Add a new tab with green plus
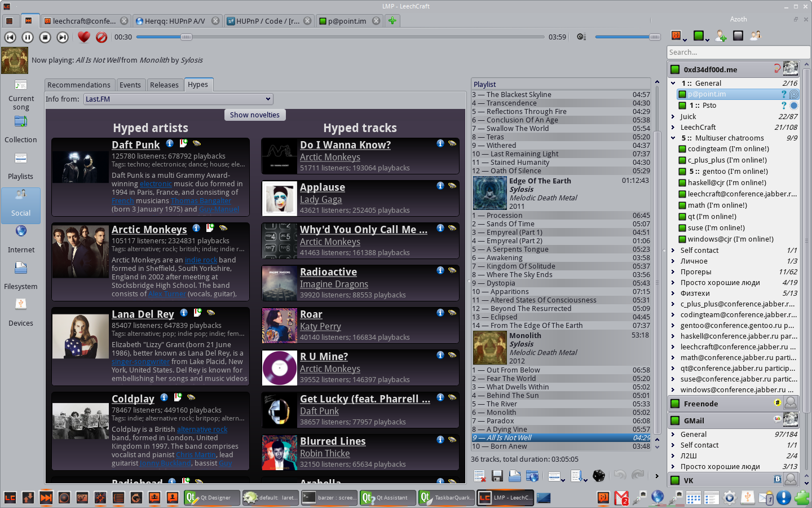The height and width of the screenshot is (508, 812). point(392,21)
